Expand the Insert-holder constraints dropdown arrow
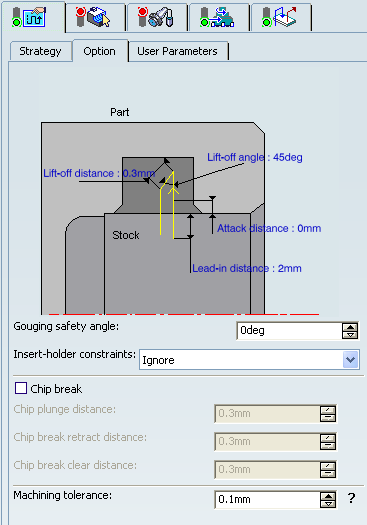The height and width of the screenshot is (525, 367). point(351,360)
